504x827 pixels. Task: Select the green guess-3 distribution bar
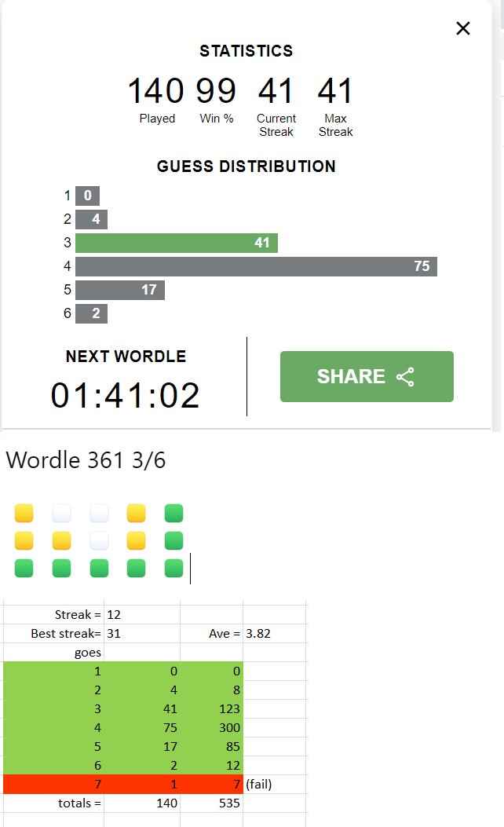click(x=176, y=243)
